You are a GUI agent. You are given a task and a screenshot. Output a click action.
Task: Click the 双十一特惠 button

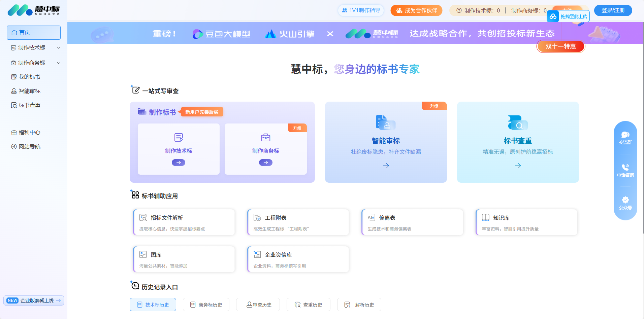561,46
